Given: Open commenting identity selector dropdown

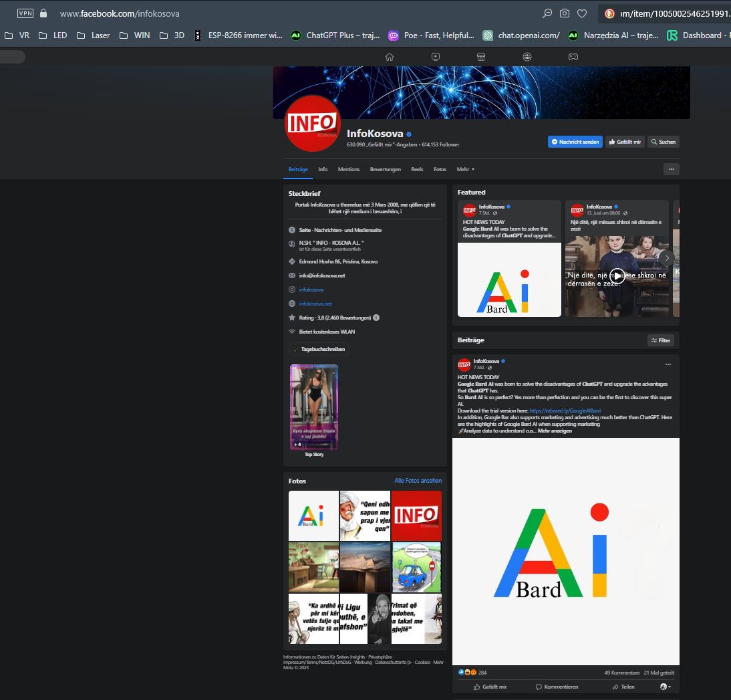Looking at the screenshot, I should coord(666,687).
